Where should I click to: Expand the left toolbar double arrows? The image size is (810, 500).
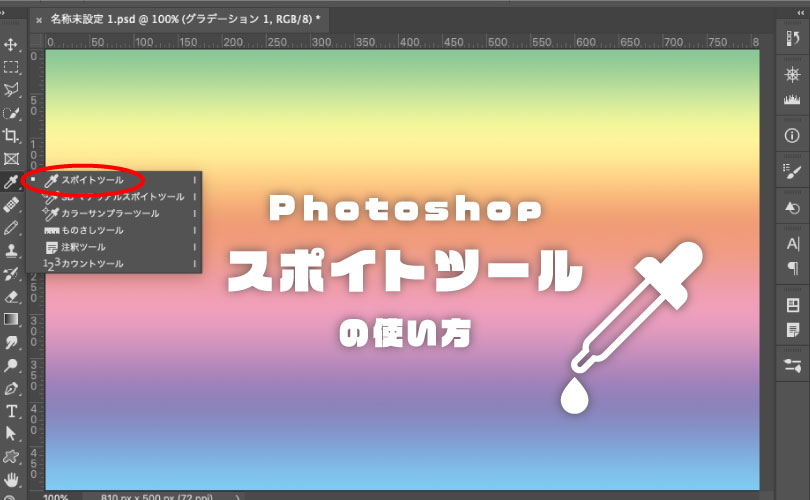pos(3,13)
